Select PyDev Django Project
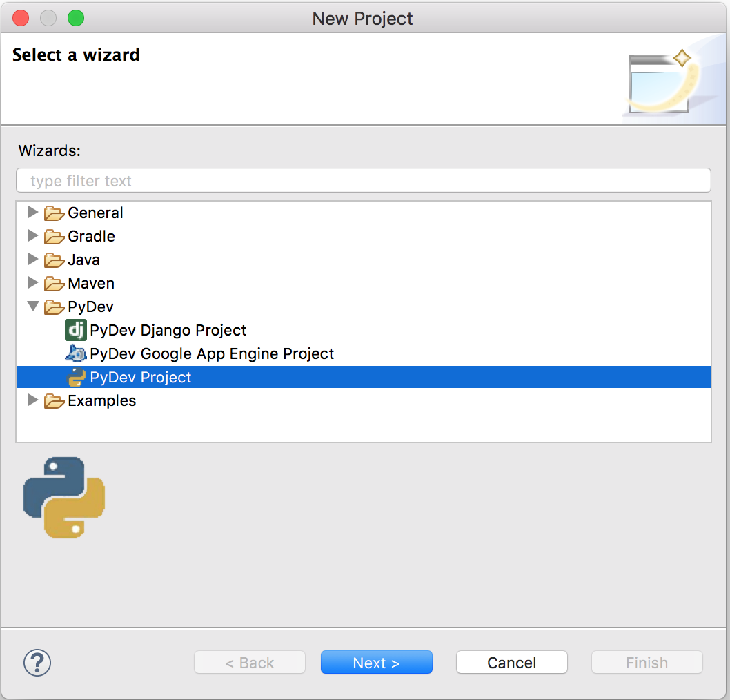Screen dimensions: 730x700 pos(168,330)
